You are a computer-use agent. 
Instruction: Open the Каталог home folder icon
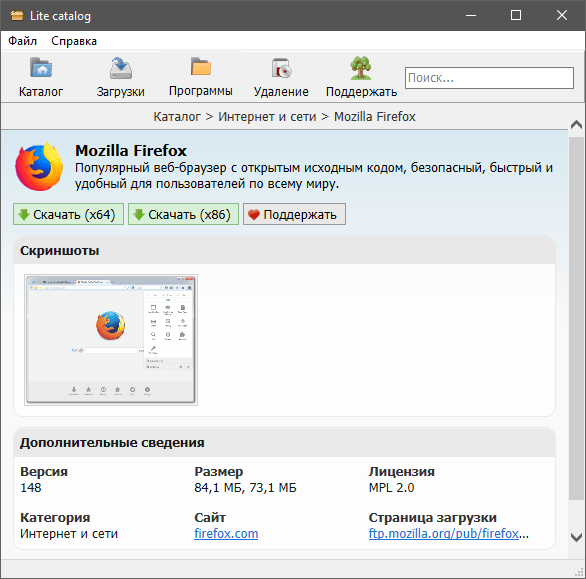pos(41,68)
